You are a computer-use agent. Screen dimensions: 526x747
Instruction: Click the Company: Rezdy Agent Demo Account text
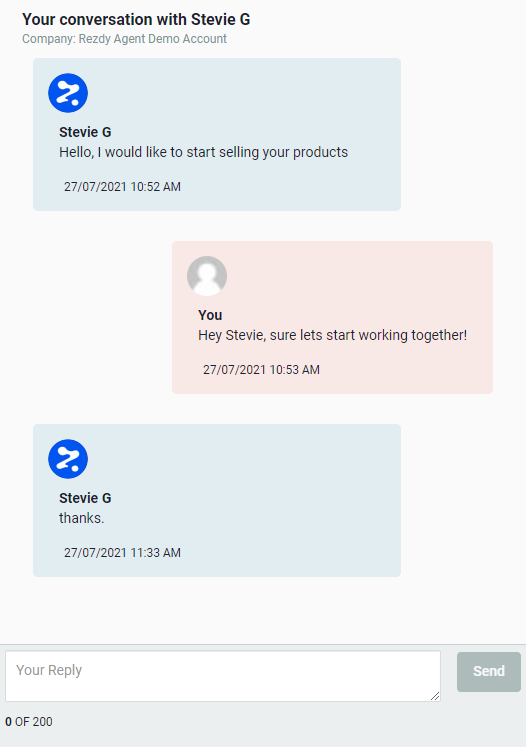124,39
